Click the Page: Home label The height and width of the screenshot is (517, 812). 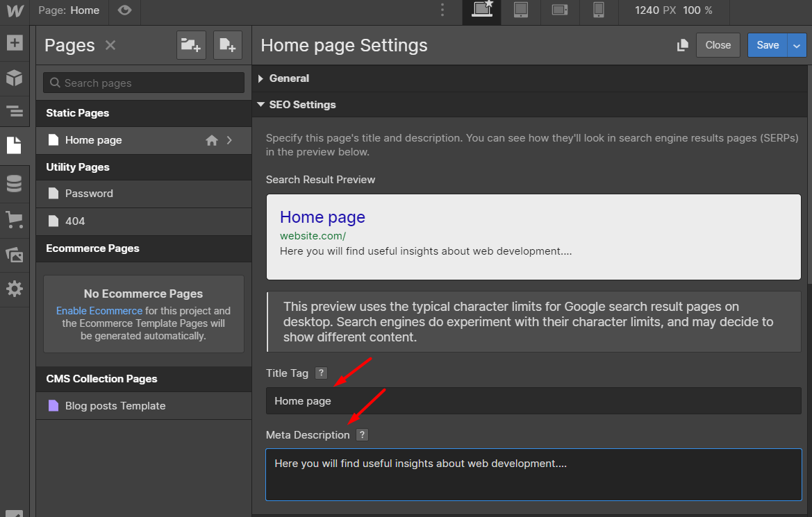(x=68, y=10)
